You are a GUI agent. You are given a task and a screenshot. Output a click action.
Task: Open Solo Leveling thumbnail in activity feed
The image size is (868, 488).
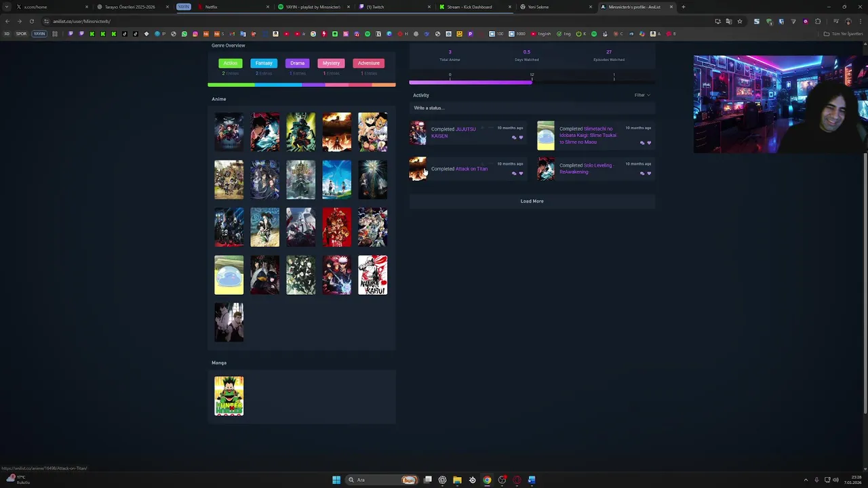(x=546, y=169)
